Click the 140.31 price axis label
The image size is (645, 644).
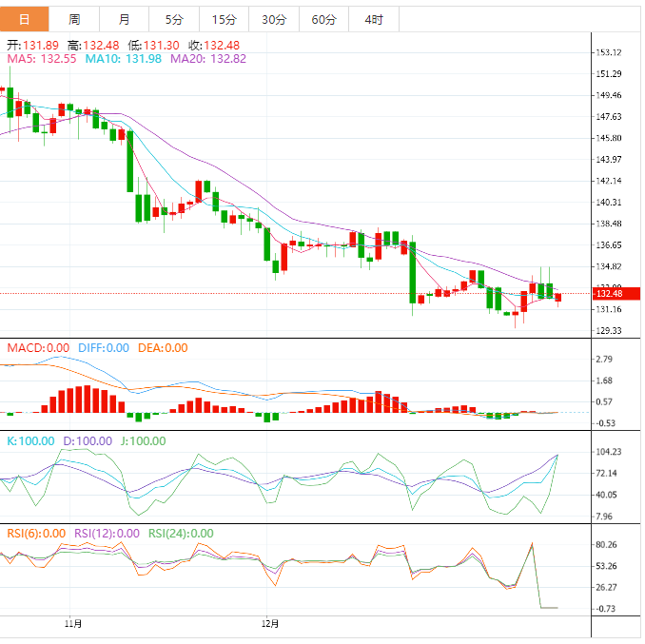(609, 202)
